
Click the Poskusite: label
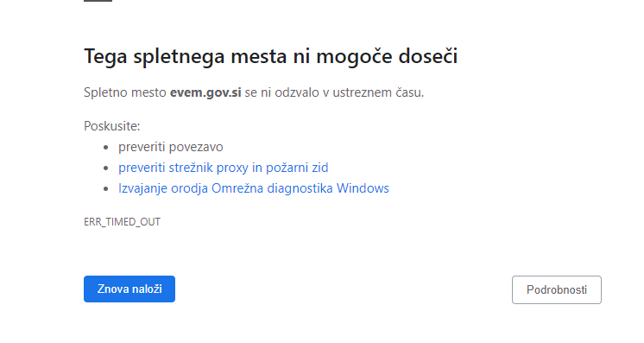[x=111, y=126]
